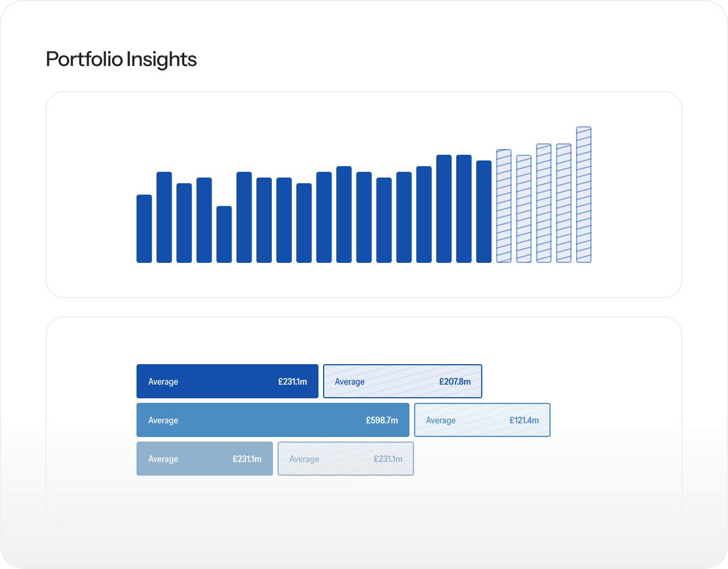Click the first hatched forecast column

[x=504, y=206]
